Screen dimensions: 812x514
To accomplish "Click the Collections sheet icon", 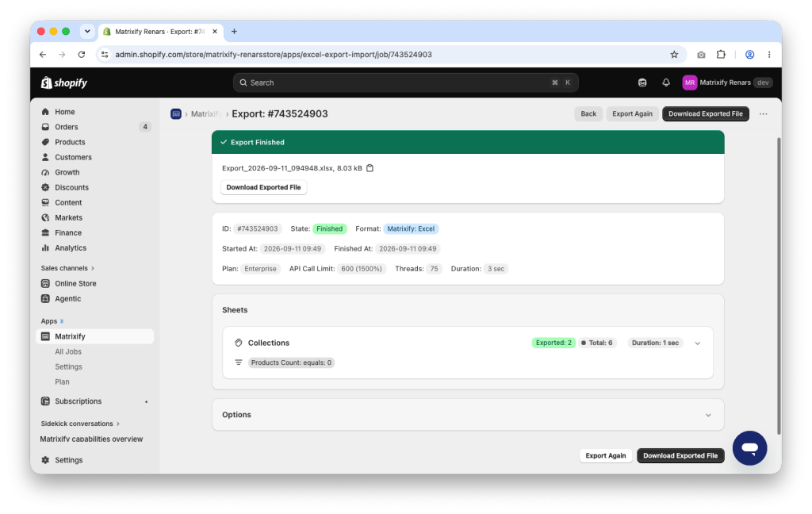I will coord(238,343).
